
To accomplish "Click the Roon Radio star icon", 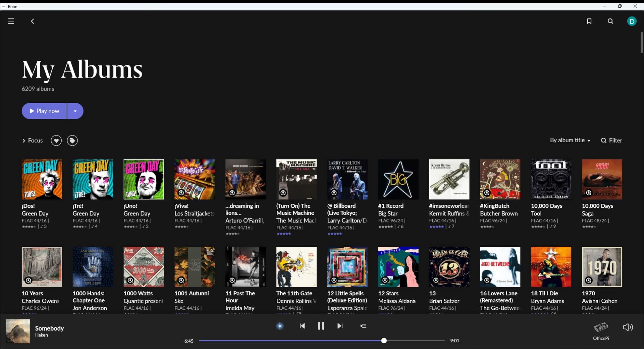I will [x=280, y=326].
